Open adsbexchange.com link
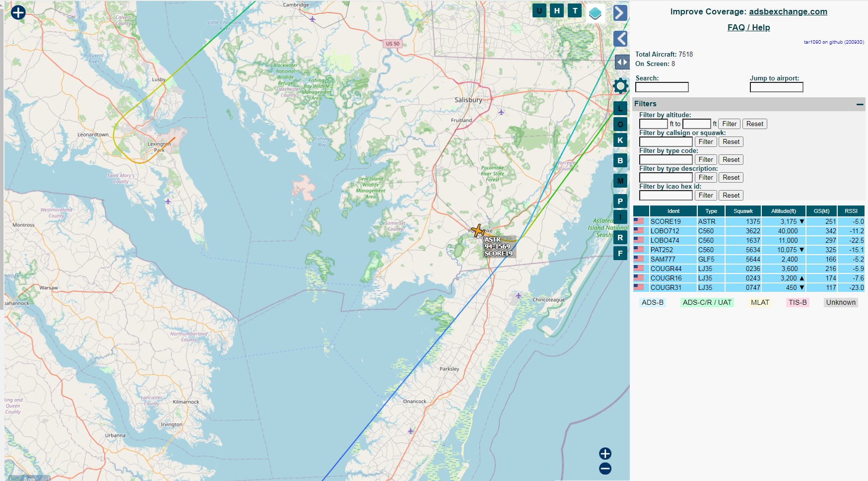Viewport: 868px width, 481px height. tap(788, 11)
